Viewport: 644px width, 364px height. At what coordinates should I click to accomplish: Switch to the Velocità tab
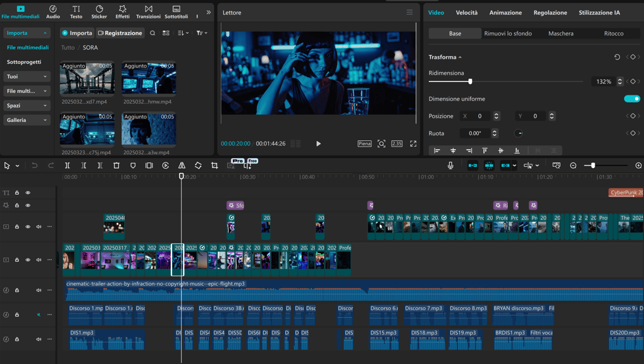[466, 13]
